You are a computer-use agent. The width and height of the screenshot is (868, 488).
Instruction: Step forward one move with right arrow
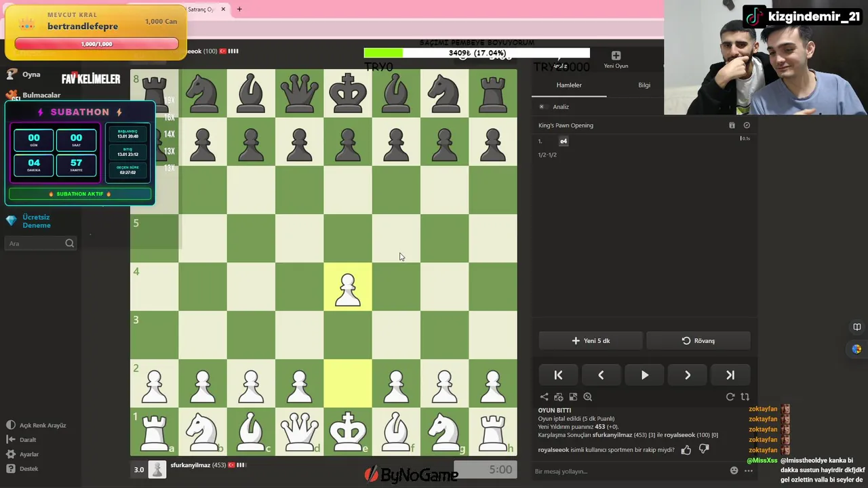tap(687, 375)
